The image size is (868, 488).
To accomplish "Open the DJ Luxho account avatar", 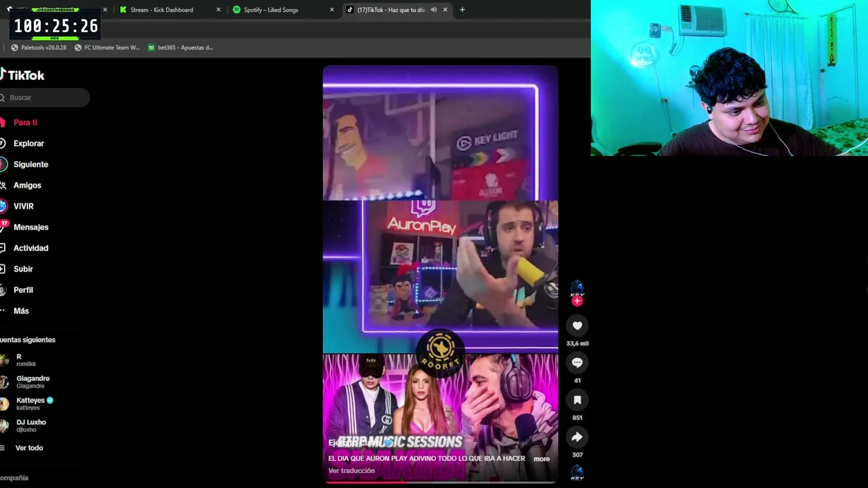I will (x=4, y=425).
